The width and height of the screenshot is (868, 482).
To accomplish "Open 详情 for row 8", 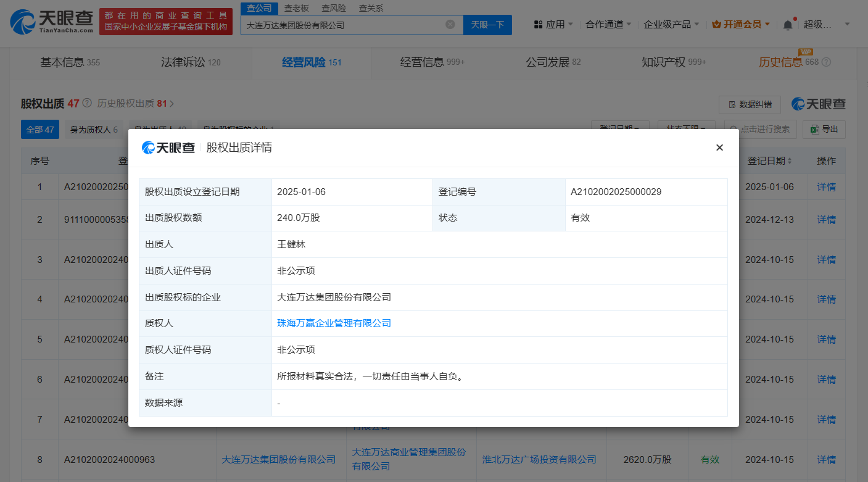I will click(x=826, y=460).
